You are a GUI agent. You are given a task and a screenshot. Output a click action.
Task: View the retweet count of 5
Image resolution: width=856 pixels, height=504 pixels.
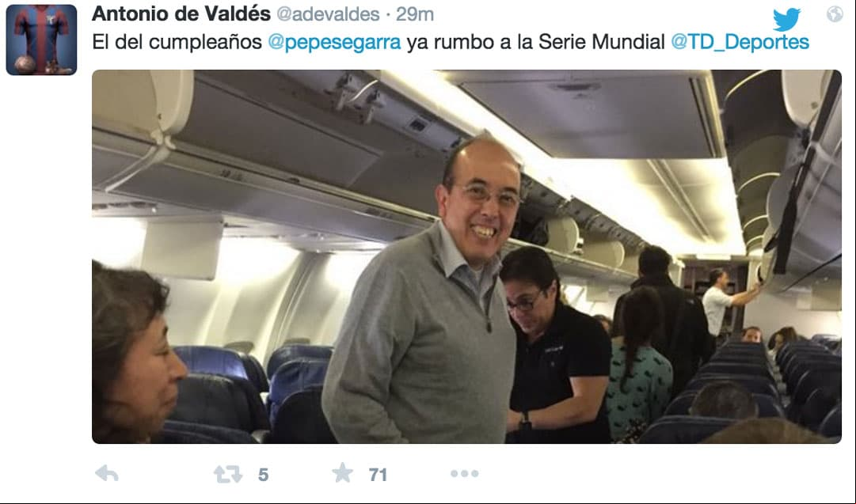click(263, 475)
